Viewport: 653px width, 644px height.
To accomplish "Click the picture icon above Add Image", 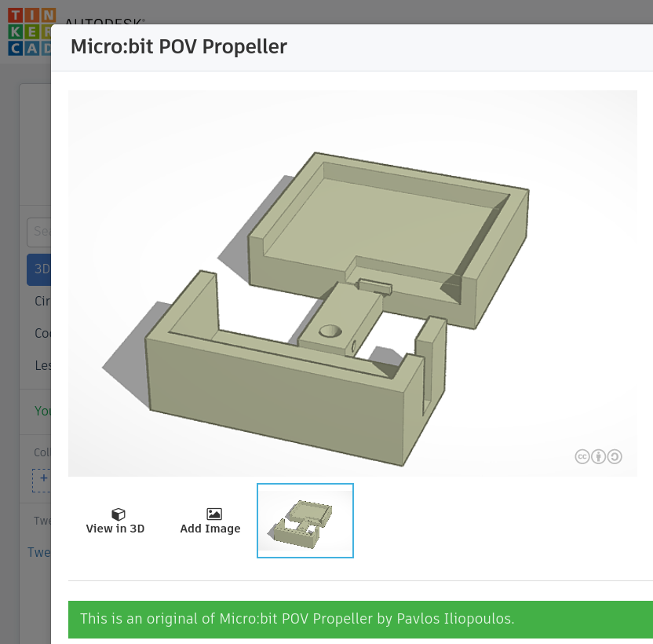I will tap(214, 514).
